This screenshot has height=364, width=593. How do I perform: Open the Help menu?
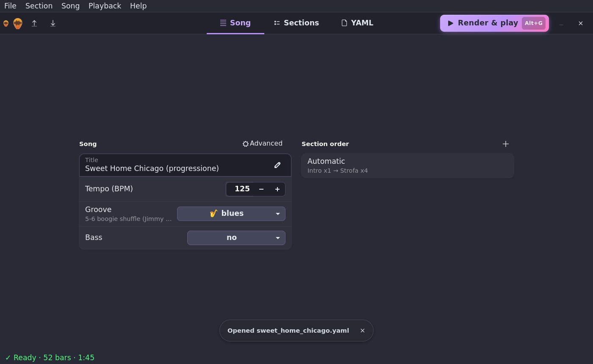click(x=138, y=6)
